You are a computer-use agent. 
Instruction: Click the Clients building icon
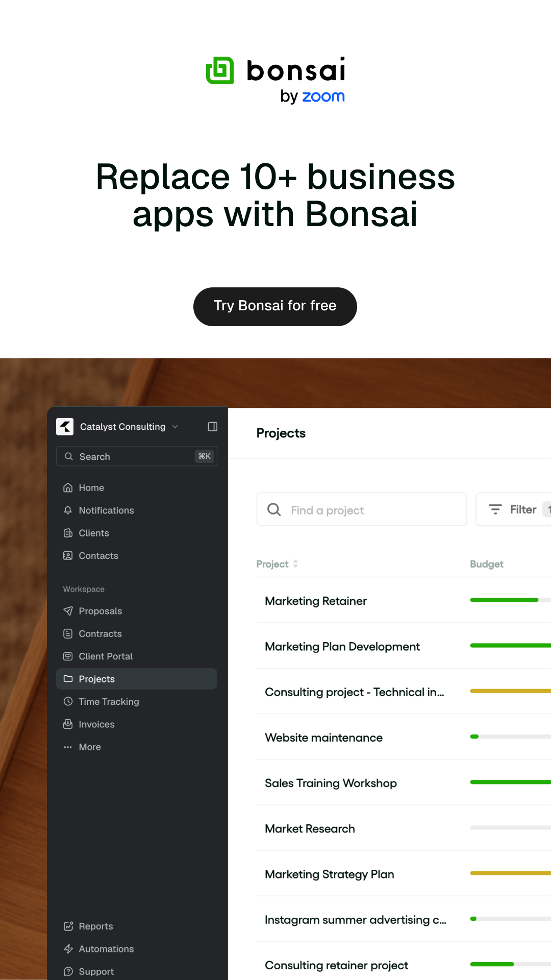[68, 533]
